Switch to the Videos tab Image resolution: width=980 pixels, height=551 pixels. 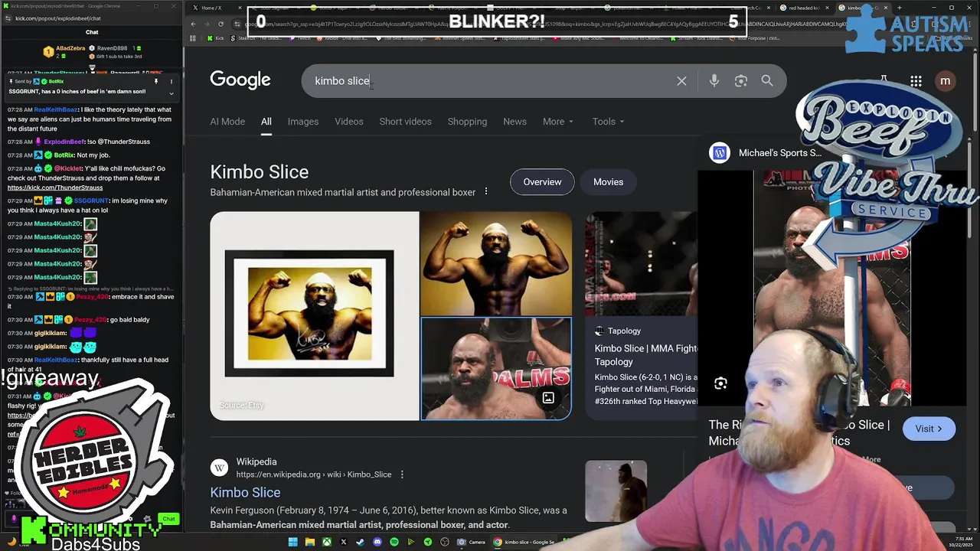(349, 122)
